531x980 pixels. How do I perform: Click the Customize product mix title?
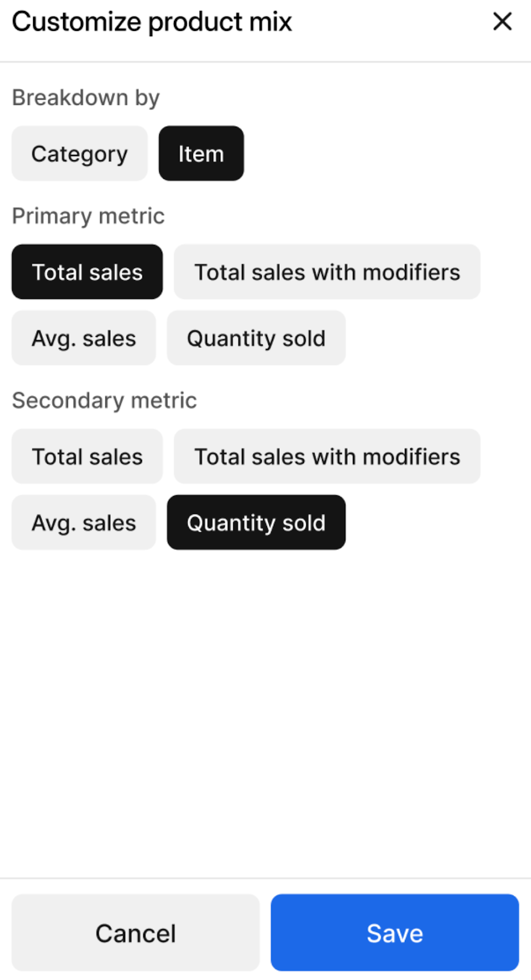(152, 22)
